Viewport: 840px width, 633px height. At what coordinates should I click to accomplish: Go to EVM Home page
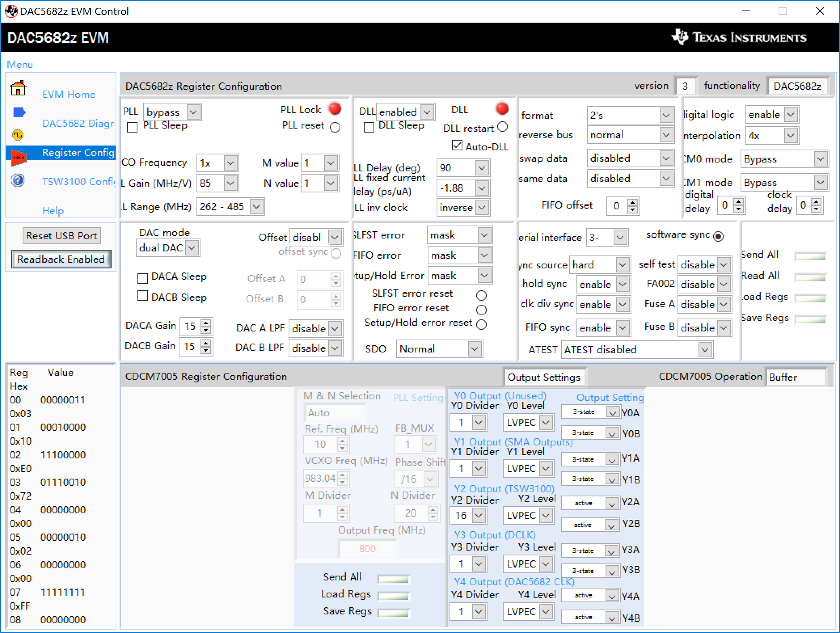(69, 94)
